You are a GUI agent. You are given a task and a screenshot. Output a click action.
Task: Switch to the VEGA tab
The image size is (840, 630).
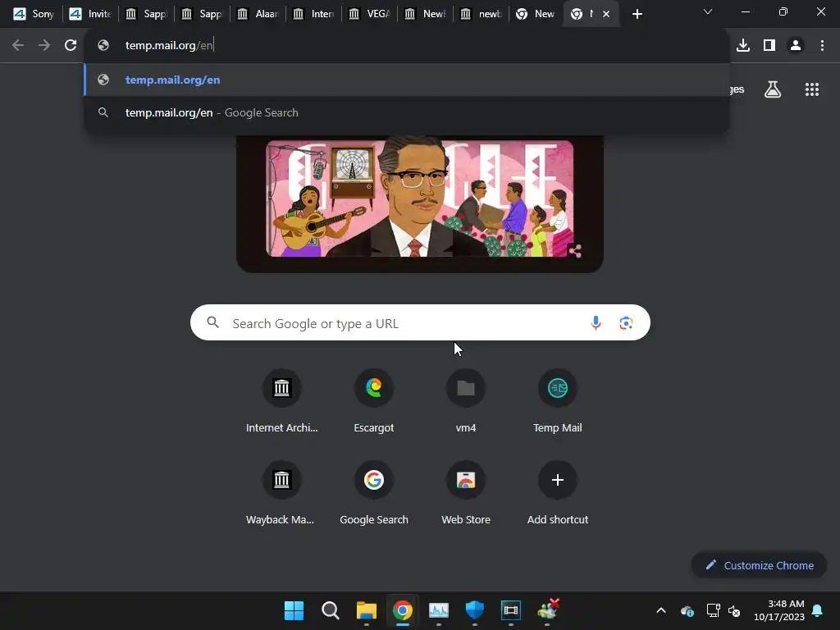pos(369,14)
